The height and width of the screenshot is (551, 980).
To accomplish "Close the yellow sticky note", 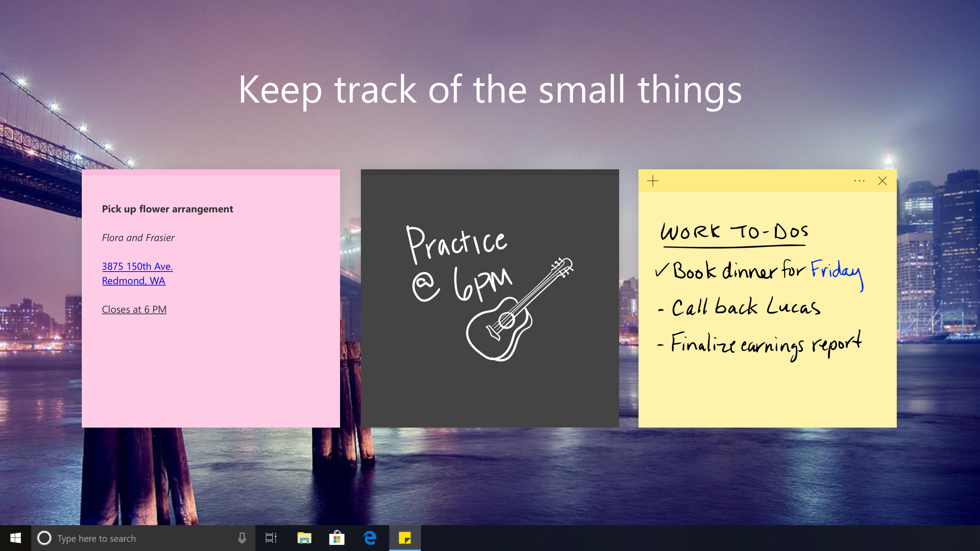I will point(882,181).
